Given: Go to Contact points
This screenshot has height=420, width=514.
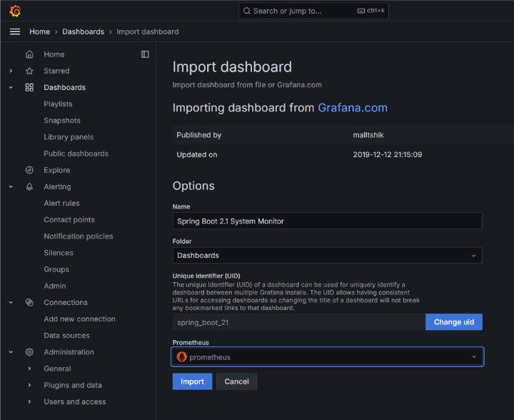Looking at the screenshot, I should pos(69,220).
